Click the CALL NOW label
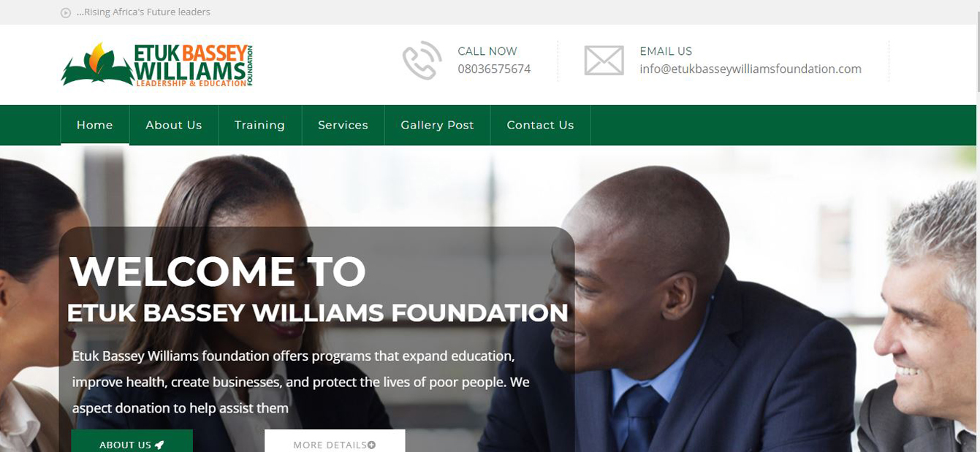The height and width of the screenshot is (452, 980). click(x=487, y=51)
